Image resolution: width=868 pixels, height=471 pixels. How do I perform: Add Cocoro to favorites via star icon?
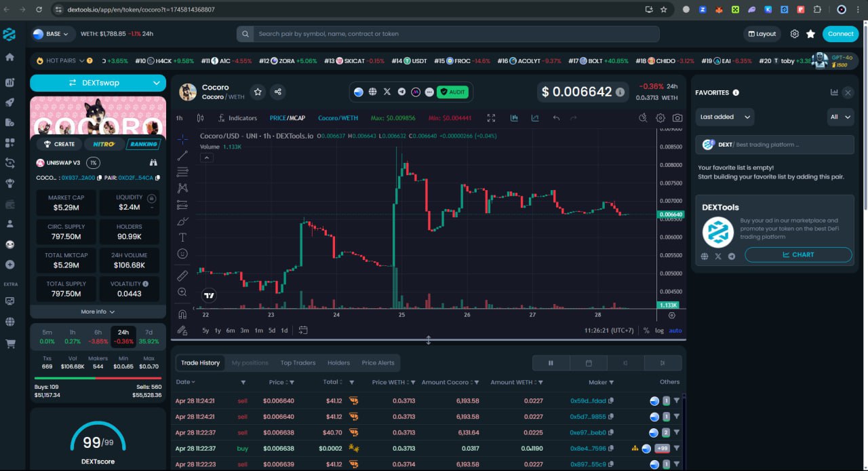[x=258, y=92]
